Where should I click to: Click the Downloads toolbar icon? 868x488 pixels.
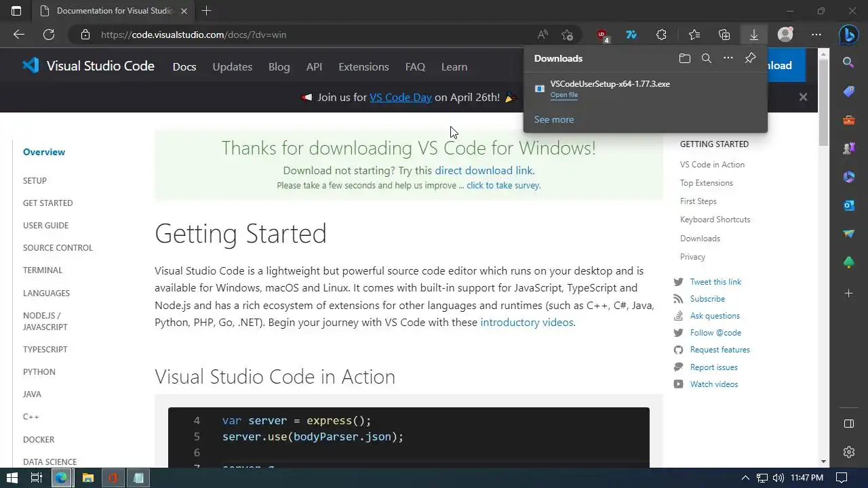tap(753, 35)
